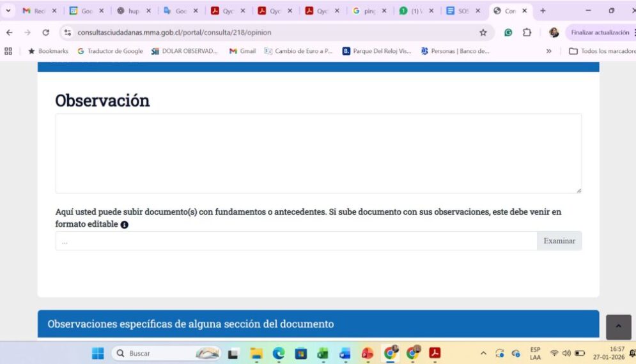The height and width of the screenshot is (364, 636).
Task: Switch to the Gmail tab
Action: point(38,11)
